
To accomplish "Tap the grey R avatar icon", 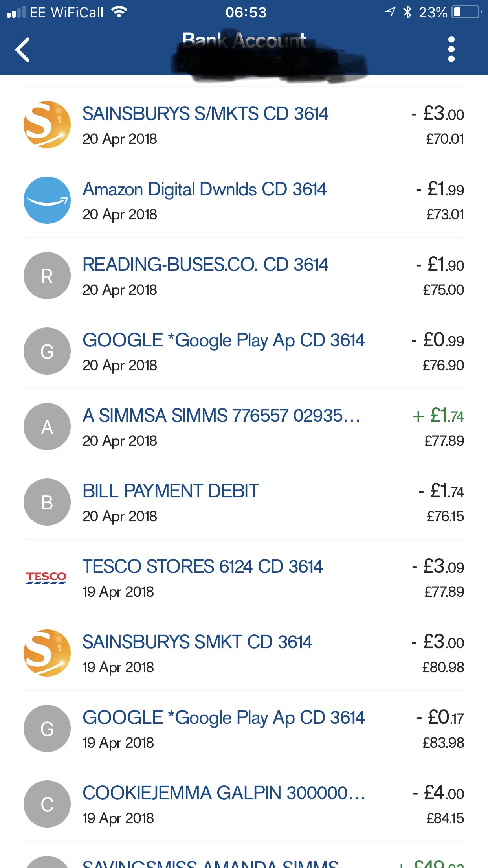I will click(47, 276).
